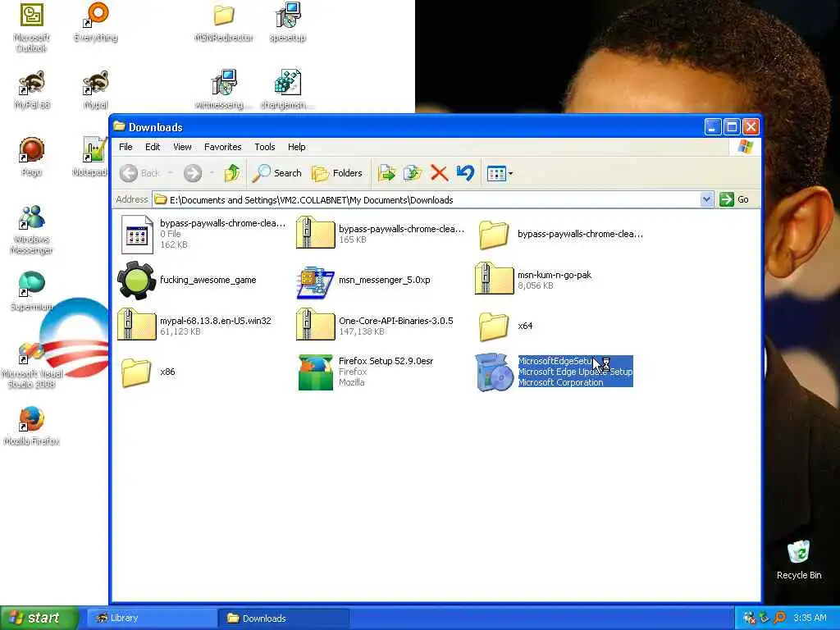Select the green gear game icon

tap(137, 281)
